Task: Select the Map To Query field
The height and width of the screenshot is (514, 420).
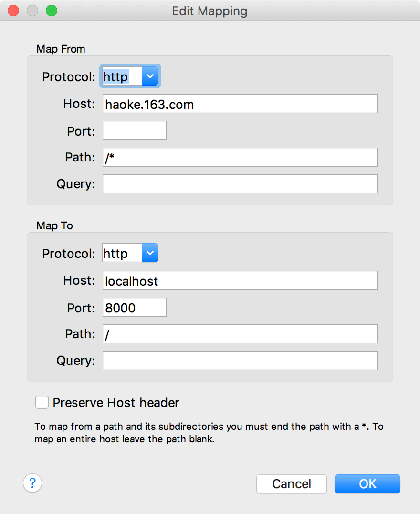Action: (x=240, y=361)
